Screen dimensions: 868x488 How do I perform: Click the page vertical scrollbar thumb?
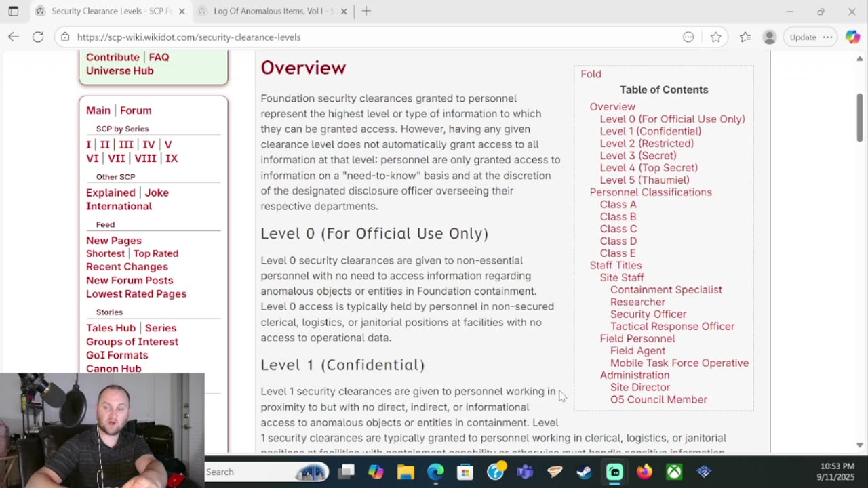(x=860, y=117)
